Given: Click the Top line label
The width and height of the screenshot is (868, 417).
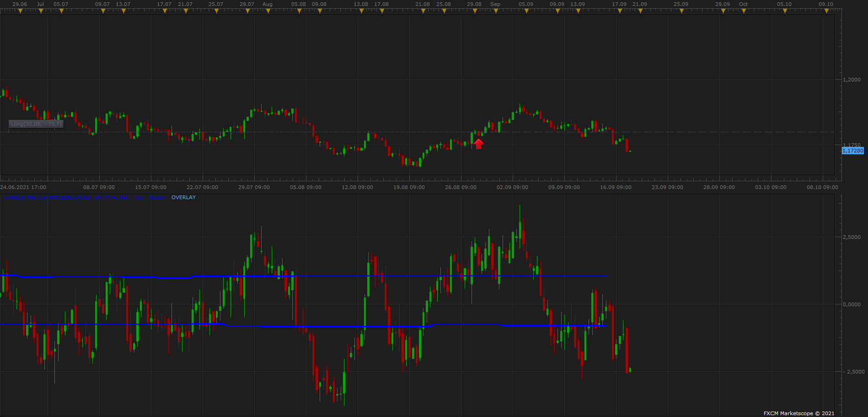Looking at the screenshot, I should 139,198.
